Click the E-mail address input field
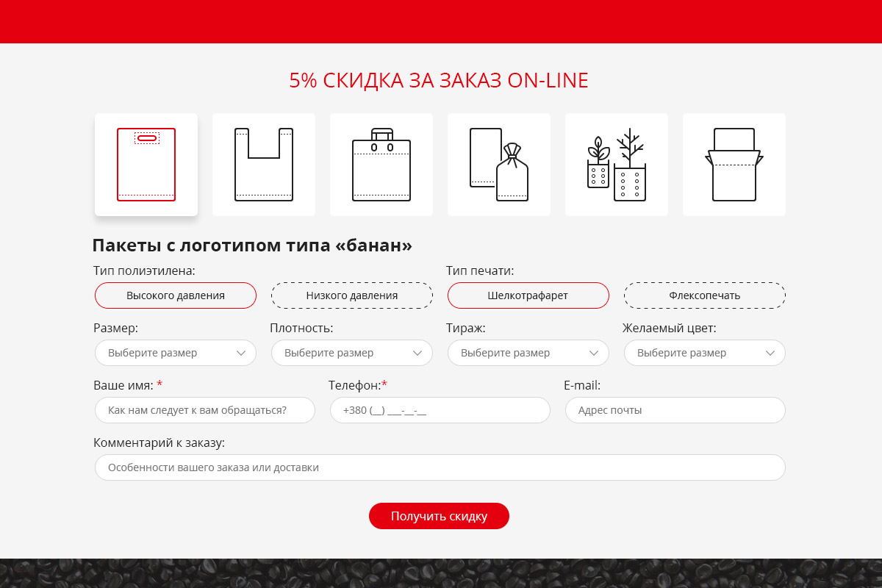The height and width of the screenshot is (588, 882). (x=675, y=410)
